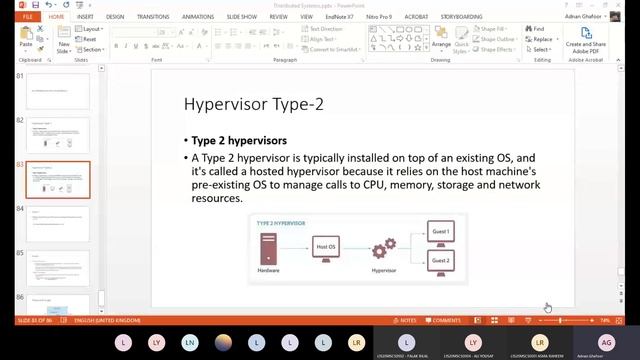Viewport: 640px width, 360px height.
Task: Start Slide Show from status bar
Action: pyautogui.click(x=528, y=320)
